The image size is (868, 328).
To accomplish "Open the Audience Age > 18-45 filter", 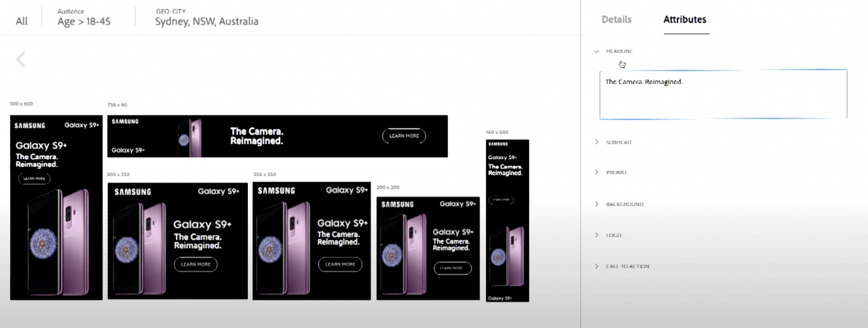I will (x=84, y=18).
